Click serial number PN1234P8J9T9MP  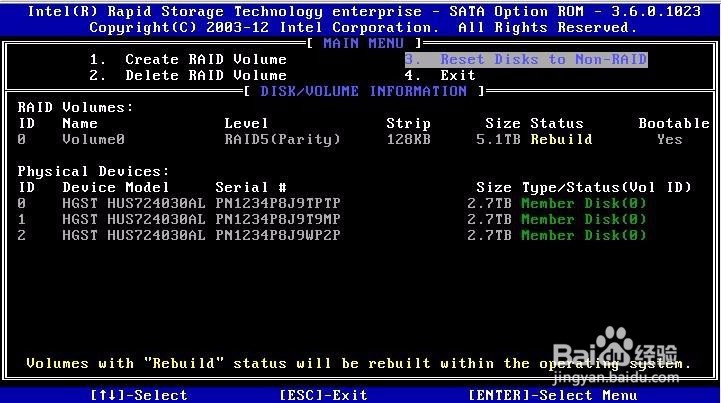click(x=278, y=219)
